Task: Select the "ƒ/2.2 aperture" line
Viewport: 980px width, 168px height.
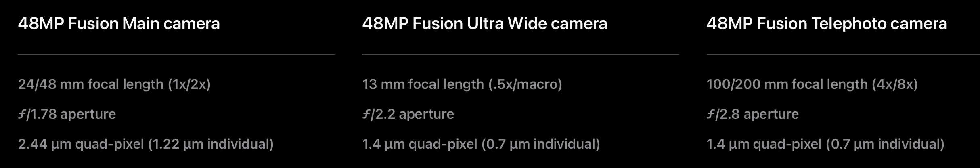Action: click(408, 114)
